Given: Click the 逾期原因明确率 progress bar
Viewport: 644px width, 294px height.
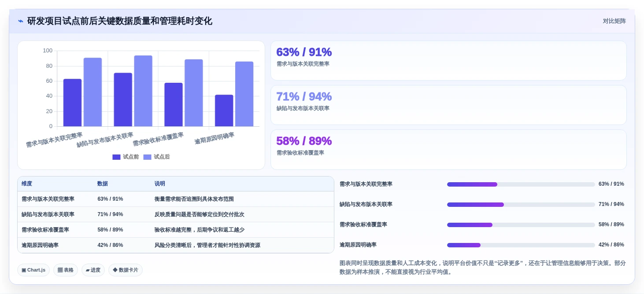Looking at the screenshot, I should pyautogui.click(x=521, y=245).
